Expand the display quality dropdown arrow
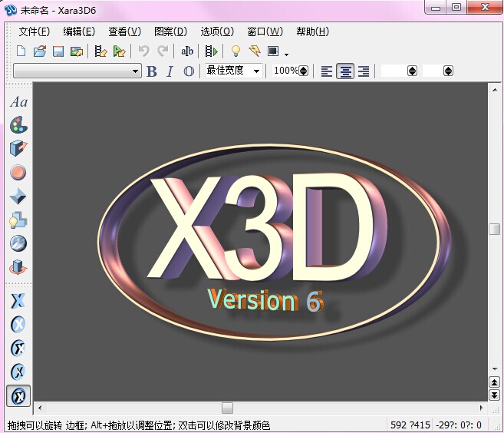Image resolution: width=504 pixels, height=433 pixels. click(286, 55)
